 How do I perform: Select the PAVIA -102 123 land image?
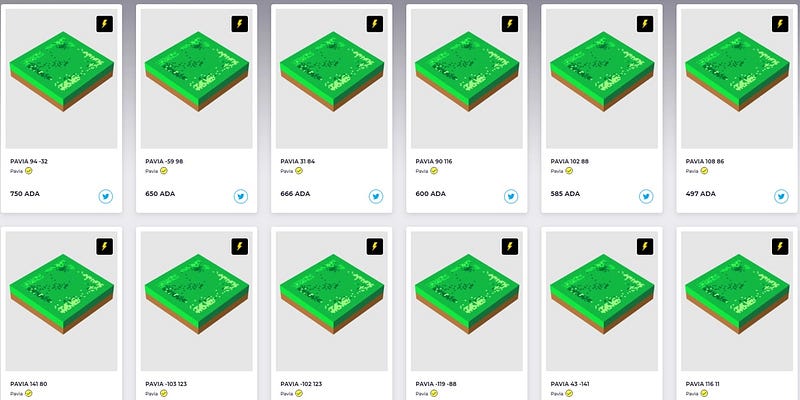[x=332, y=301]
